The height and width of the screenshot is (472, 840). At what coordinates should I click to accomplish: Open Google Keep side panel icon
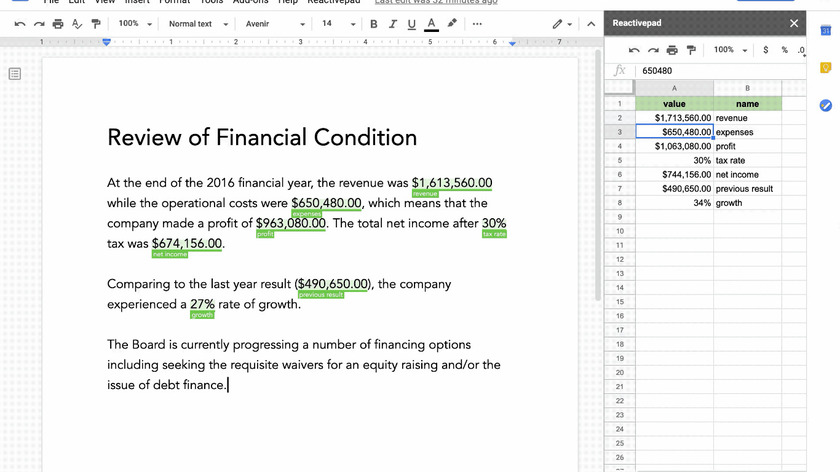[x=826, y=68]
